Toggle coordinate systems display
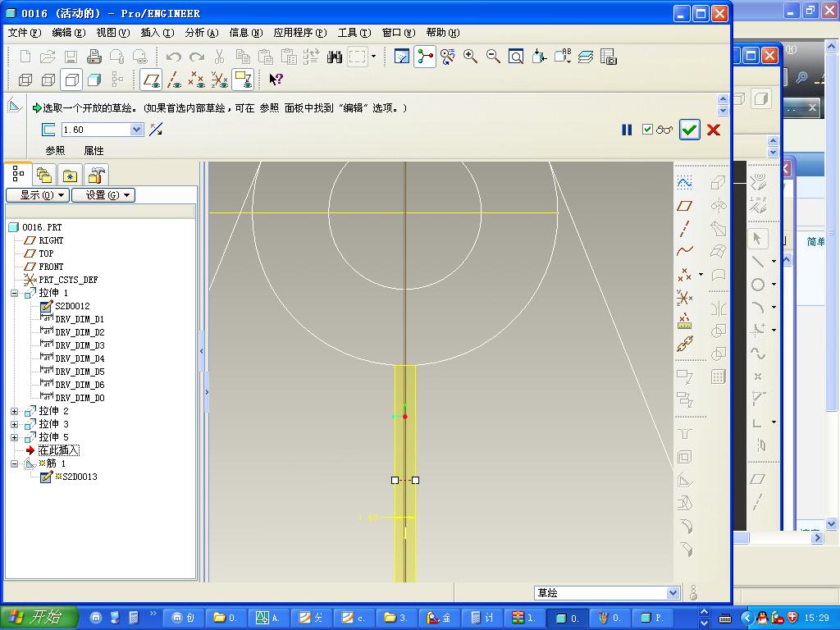The width and height of the screenshot is (840, 630). [x=219, y=80]
